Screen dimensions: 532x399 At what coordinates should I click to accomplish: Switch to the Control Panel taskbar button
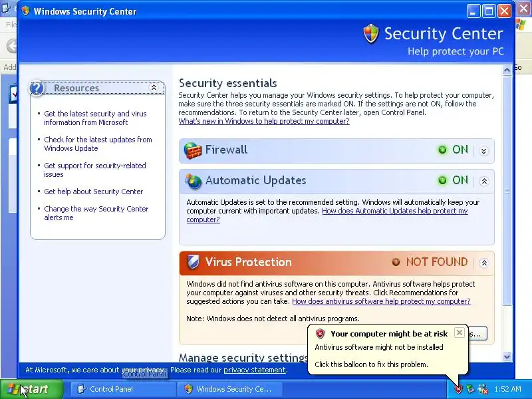122,389
